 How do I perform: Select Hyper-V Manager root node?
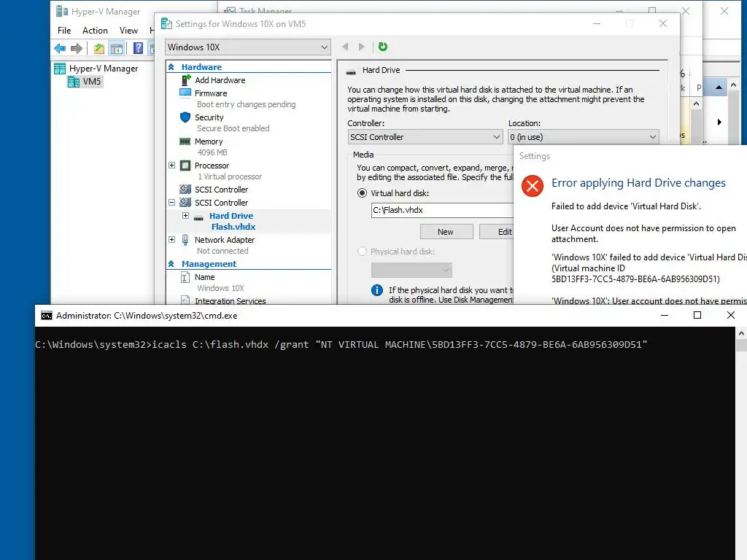tap(96, 69)
